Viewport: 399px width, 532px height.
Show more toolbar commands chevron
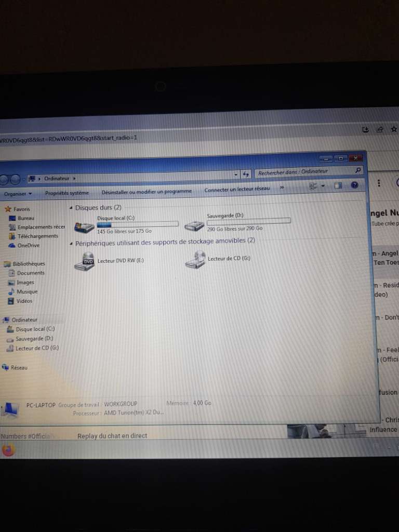(x=282, y=187)
